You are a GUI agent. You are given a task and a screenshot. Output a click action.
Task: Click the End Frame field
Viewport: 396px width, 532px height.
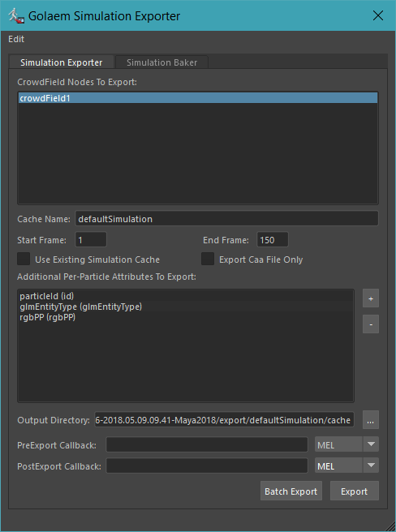point(273,240)
